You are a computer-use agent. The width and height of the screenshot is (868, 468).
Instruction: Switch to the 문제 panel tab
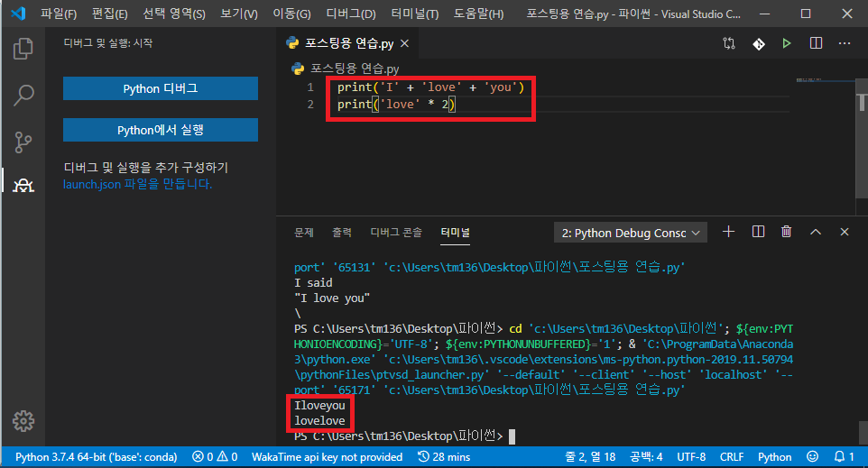click(304, 233)
